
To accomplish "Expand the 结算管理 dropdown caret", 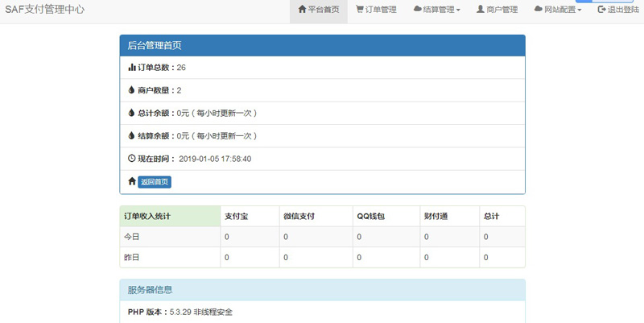I will point(458,10).
